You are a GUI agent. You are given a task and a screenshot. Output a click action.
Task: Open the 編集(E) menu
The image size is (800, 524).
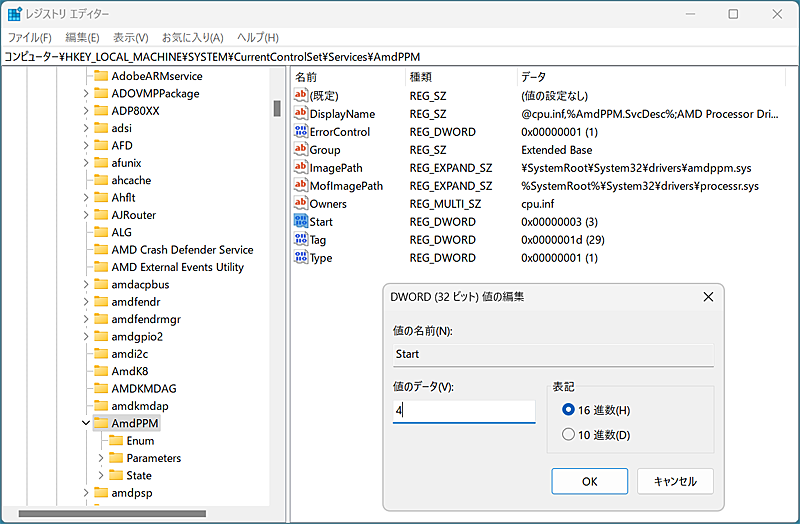[x=82, y=37]
